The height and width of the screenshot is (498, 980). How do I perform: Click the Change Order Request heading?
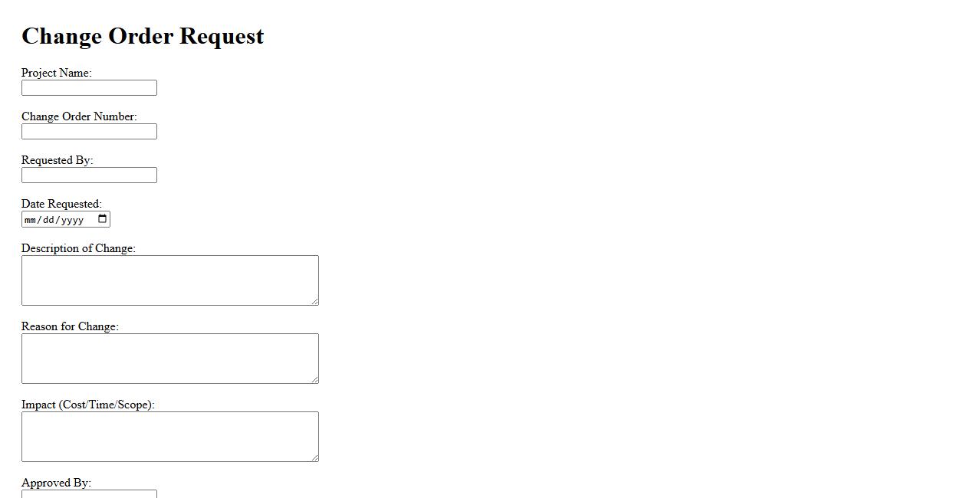[143, 36]
